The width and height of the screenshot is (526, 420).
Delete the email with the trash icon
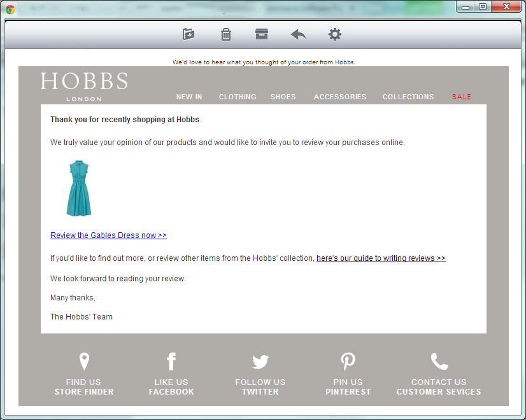226,34
